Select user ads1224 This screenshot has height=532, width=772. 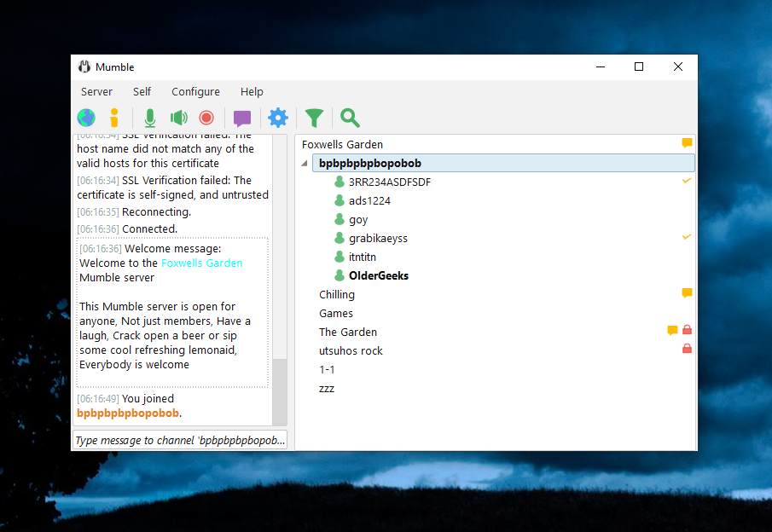click(x=369, y=201)
